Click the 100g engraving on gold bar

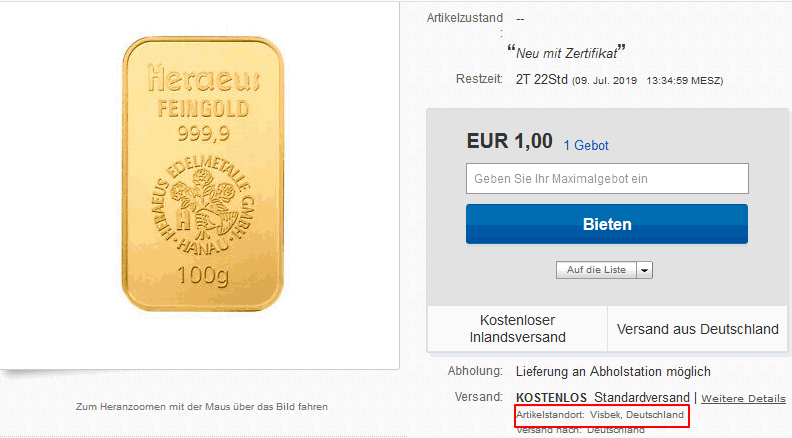[203, 276]
